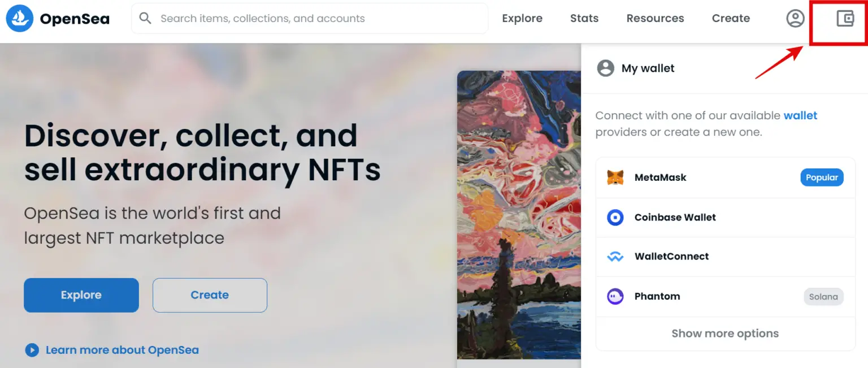Screen dimensions: 868x368
Task: Open the Create menu in navbar
Action: pyautogui.click(x=731, y=18)
